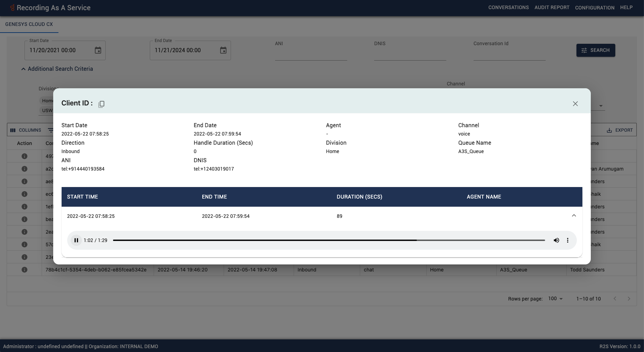This screenshot has width=644, height=352.
Task: Copy the Client ID to clipboard
Action: coord(101,104)
